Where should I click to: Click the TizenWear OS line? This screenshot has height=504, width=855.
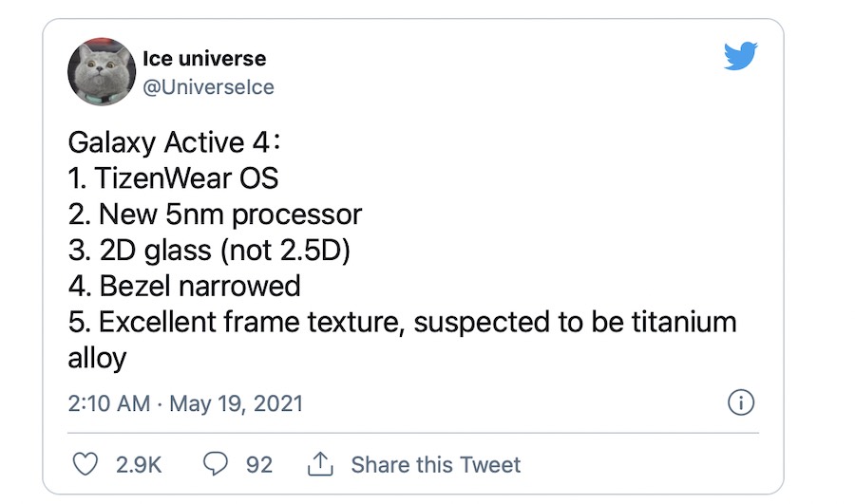pos(174,179)
